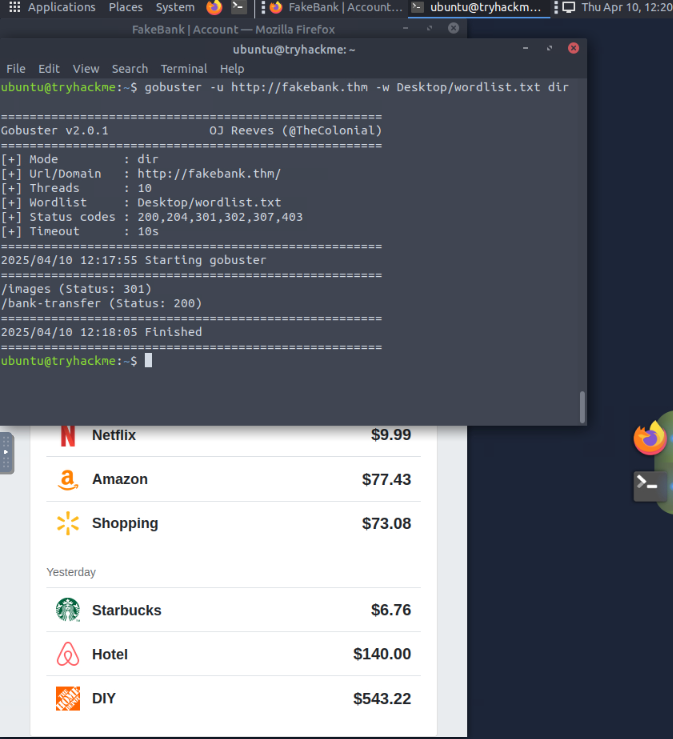The width and height of the screenshot is (673, 739).
Task: Click the $9.99 Netflix amount
Action: pos(391,435)
